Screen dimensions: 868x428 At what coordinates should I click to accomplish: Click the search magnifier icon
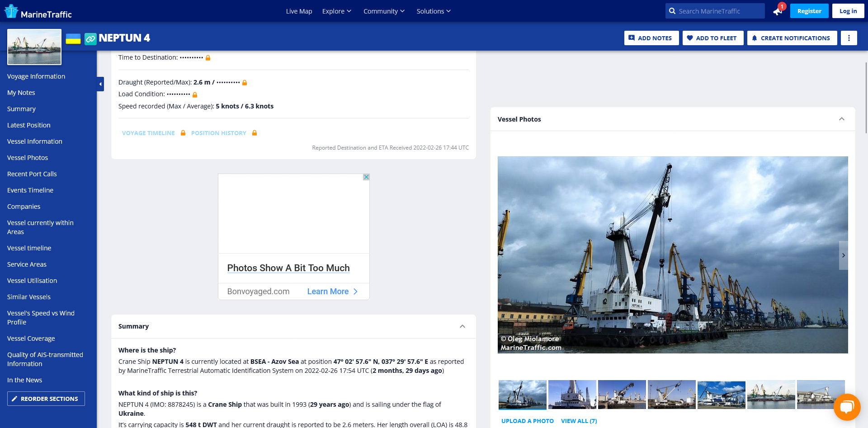(672, 11)
